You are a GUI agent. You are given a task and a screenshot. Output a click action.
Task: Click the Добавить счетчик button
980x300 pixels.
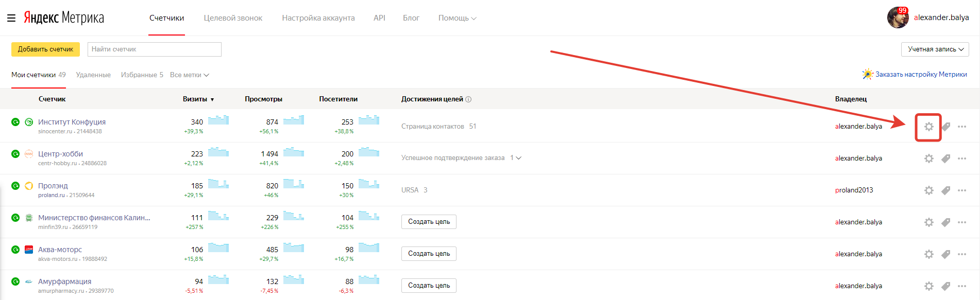pos(45,49)
